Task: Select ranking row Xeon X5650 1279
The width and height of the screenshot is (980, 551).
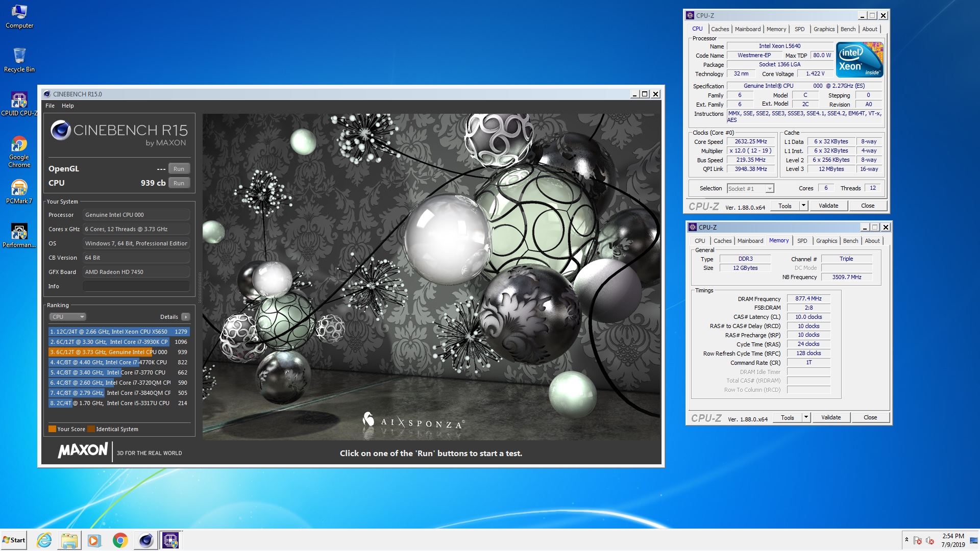Action: [119, 332]
